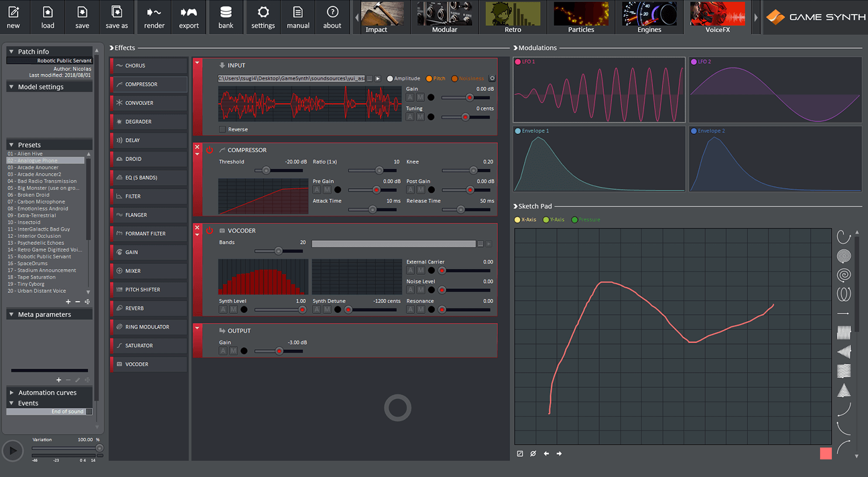The image size is (868, 477).
Task: Add the Convolver effect
Action: tap(149, 103)
